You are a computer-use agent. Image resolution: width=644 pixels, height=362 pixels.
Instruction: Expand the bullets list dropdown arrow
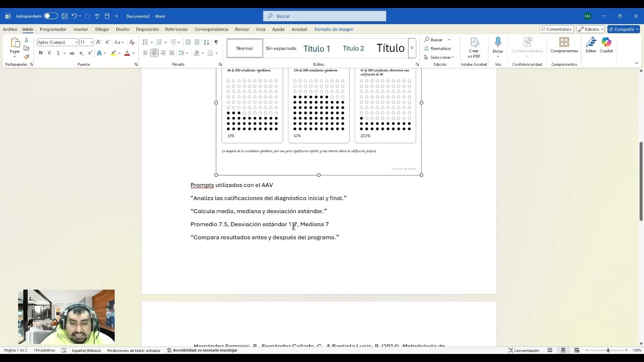coord(151,42)
